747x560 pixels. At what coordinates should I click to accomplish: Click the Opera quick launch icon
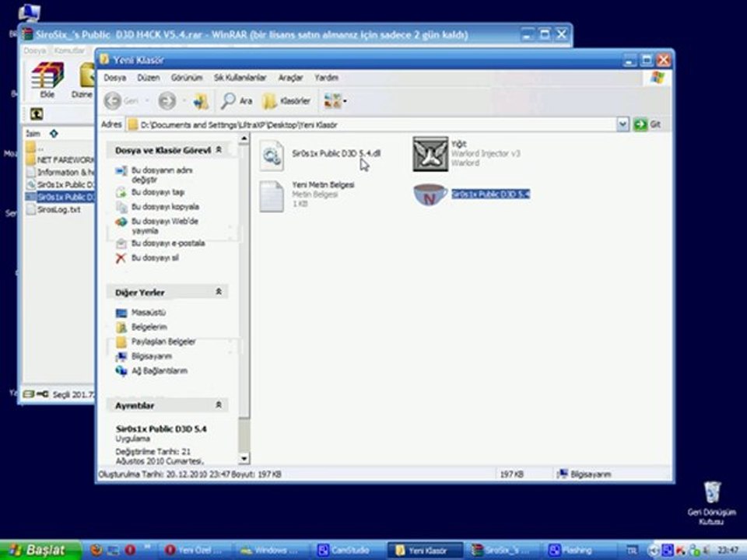pos(130,551)
